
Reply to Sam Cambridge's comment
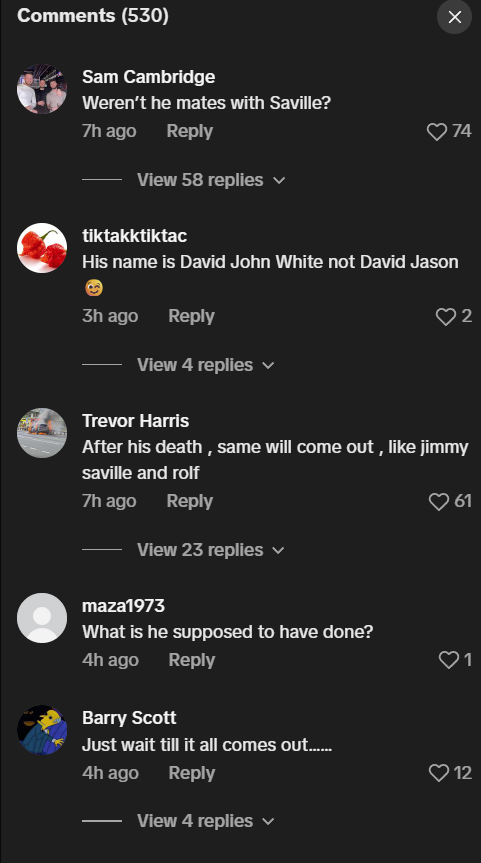(x=189, y=132)
